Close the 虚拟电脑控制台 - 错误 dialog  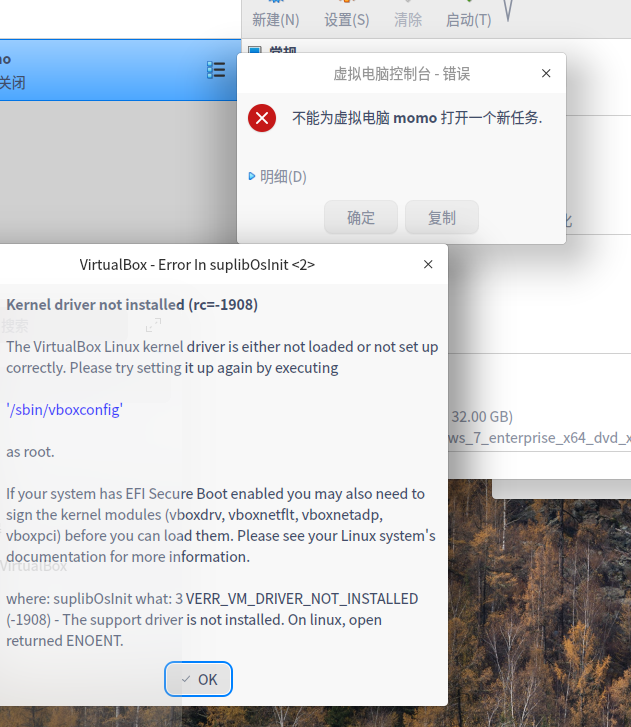pos(546,73)
